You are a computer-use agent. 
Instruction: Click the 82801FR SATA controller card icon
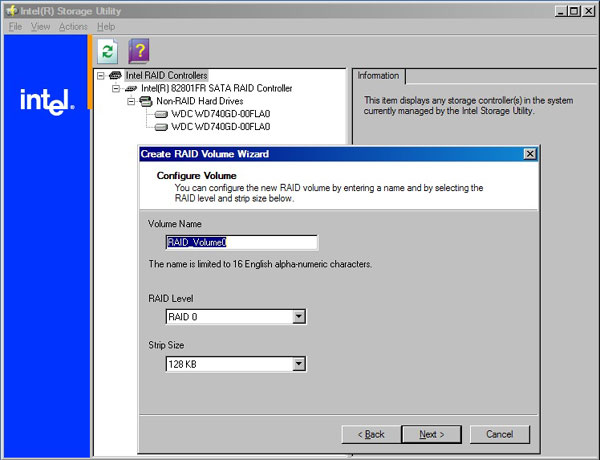point(131,88)
